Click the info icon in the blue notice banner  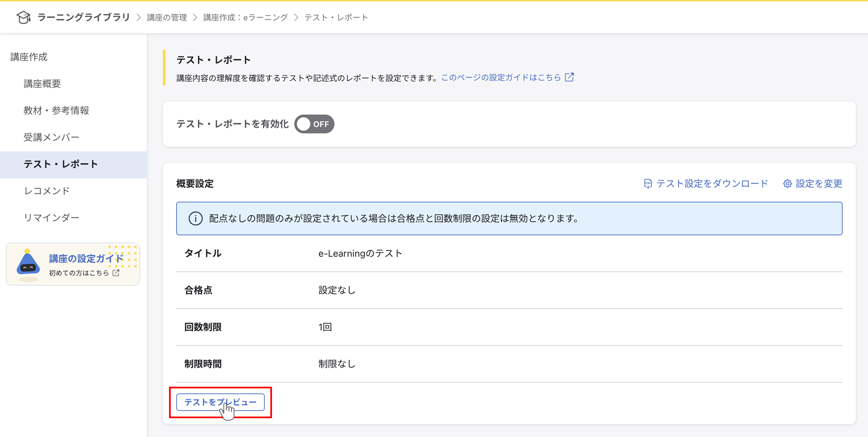point(196,218)
